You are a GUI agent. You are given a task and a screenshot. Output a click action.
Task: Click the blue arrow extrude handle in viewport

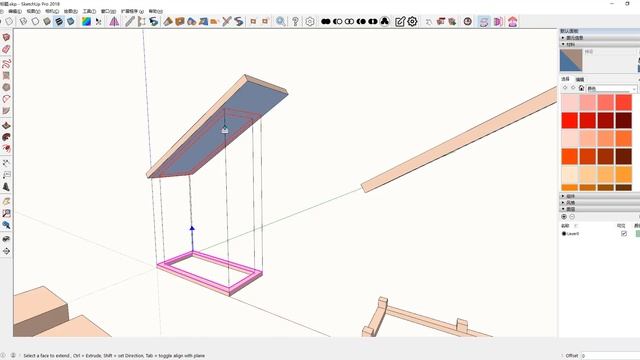coord(192,229)
